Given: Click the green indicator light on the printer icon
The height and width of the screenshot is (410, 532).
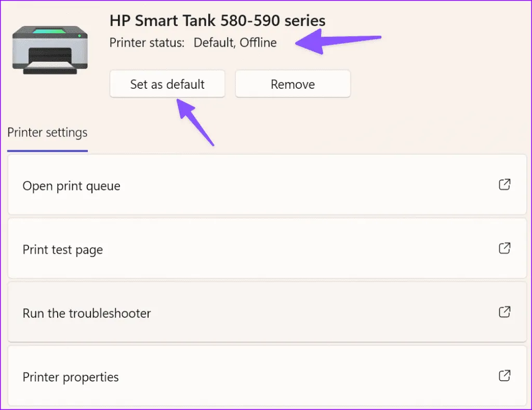Looking at the screenshot, I should tap(79, 36).
